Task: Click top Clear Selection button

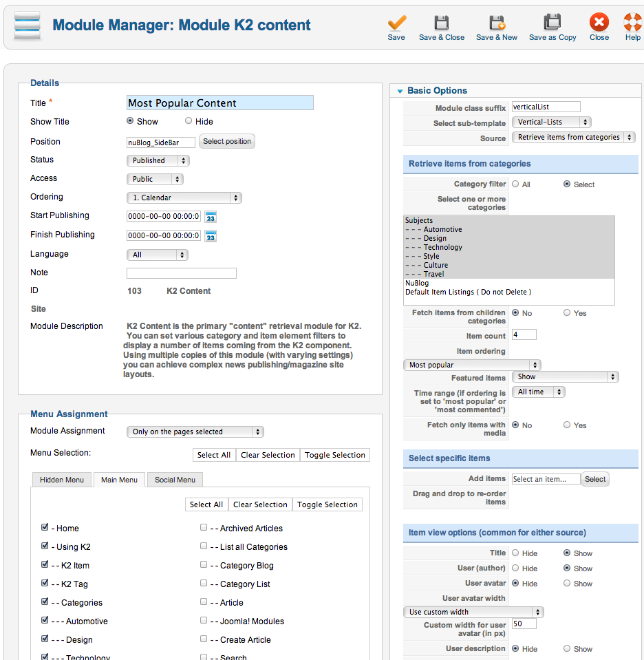Action: click(268, 455)
